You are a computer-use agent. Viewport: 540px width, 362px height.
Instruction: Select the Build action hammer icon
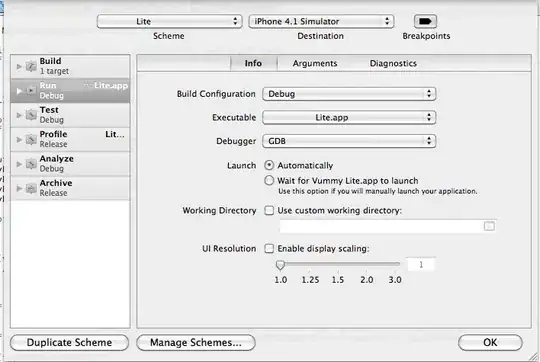(x=31, y=66)
